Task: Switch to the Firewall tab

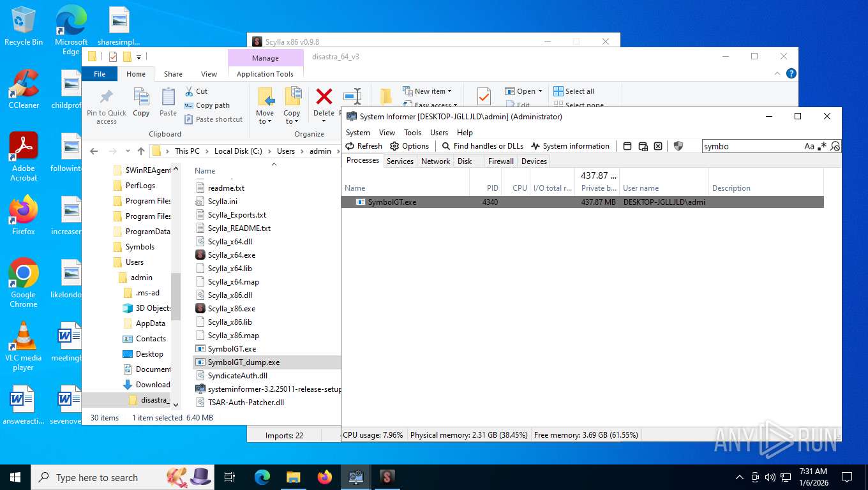Action: pos(500,161)
